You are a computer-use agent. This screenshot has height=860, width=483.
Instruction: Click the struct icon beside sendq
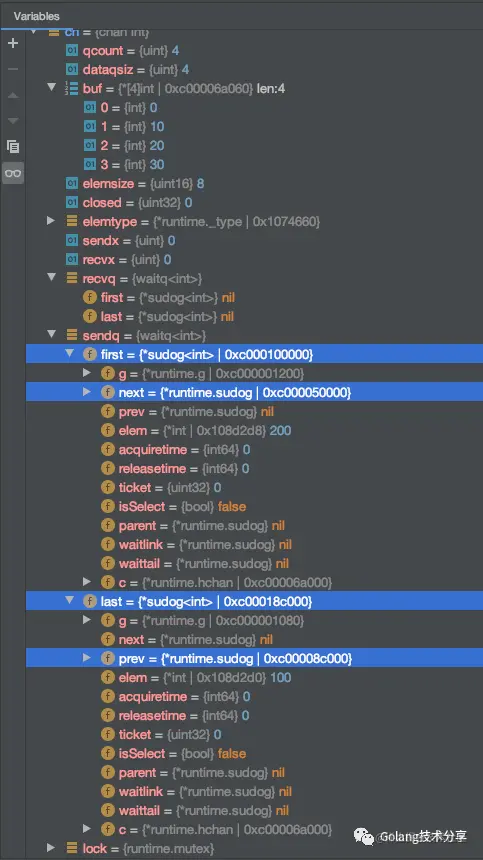point(71,335)
